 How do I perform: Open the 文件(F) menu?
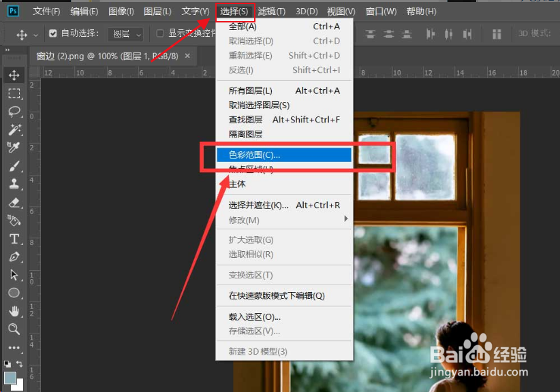click(x=46, y=12)
